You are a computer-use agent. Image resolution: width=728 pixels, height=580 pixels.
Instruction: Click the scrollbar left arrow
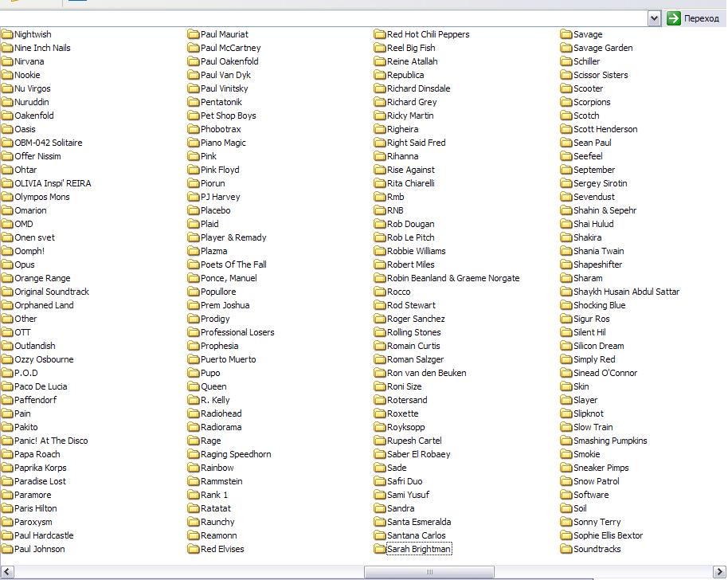7,572
